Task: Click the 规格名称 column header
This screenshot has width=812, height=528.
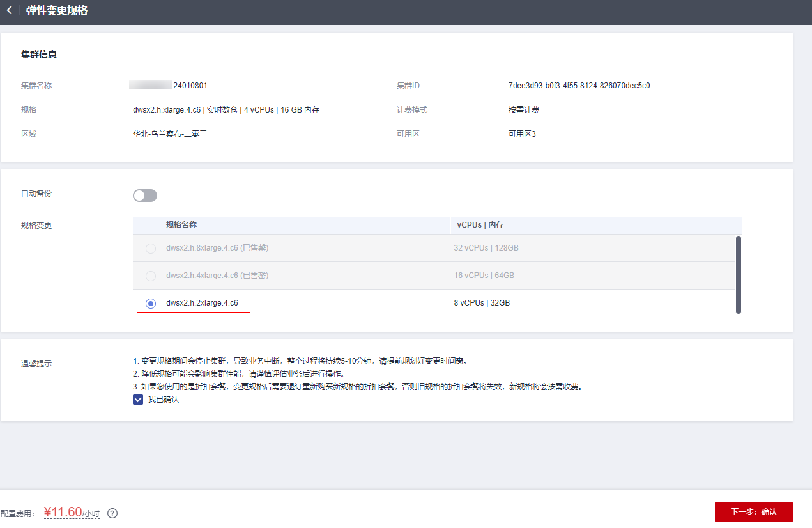Action: pos(181,225)
